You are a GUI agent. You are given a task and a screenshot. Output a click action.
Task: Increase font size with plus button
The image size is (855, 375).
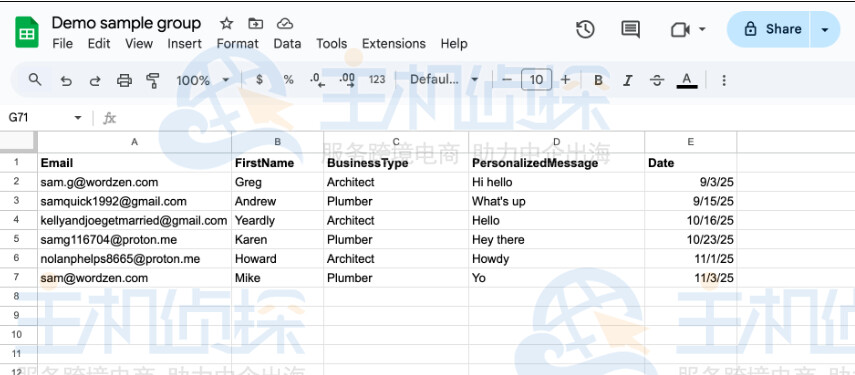565,80
